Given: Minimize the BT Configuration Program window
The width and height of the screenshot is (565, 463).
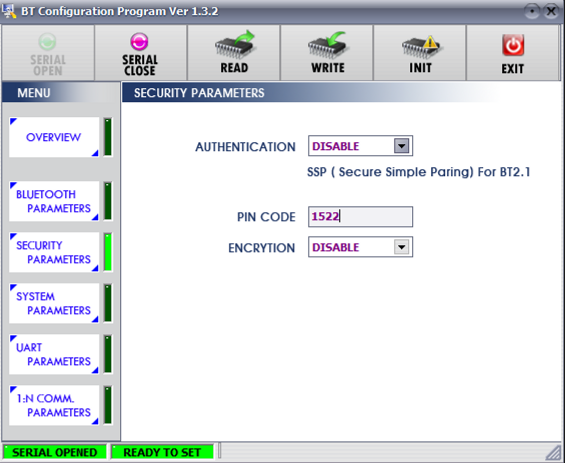Looking at the screenshot, I should [532, 12].
